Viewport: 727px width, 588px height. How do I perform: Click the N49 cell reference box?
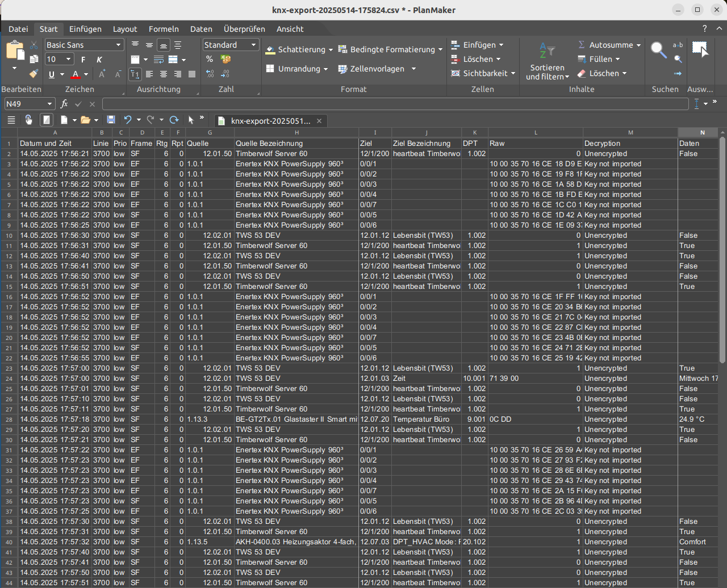click(26, 104)
